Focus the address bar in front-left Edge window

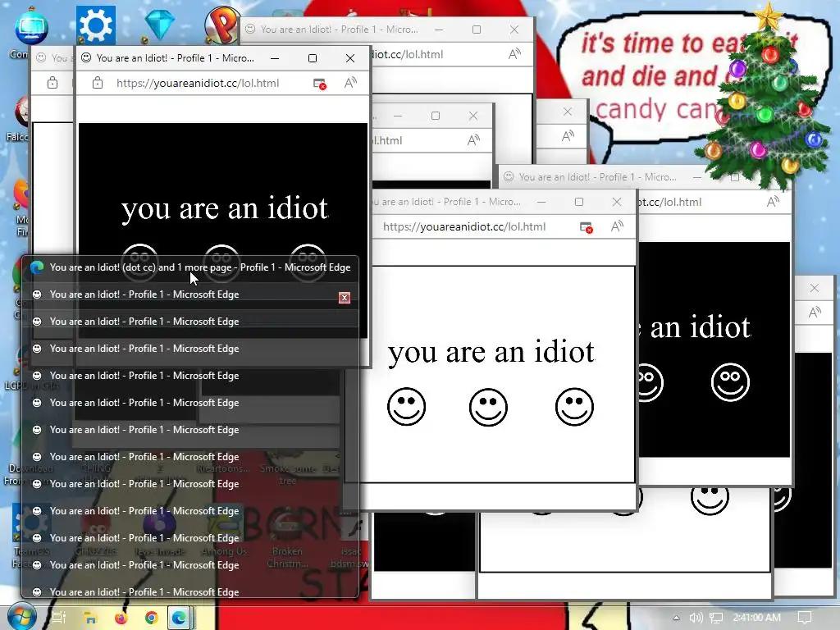coord(198,83)
